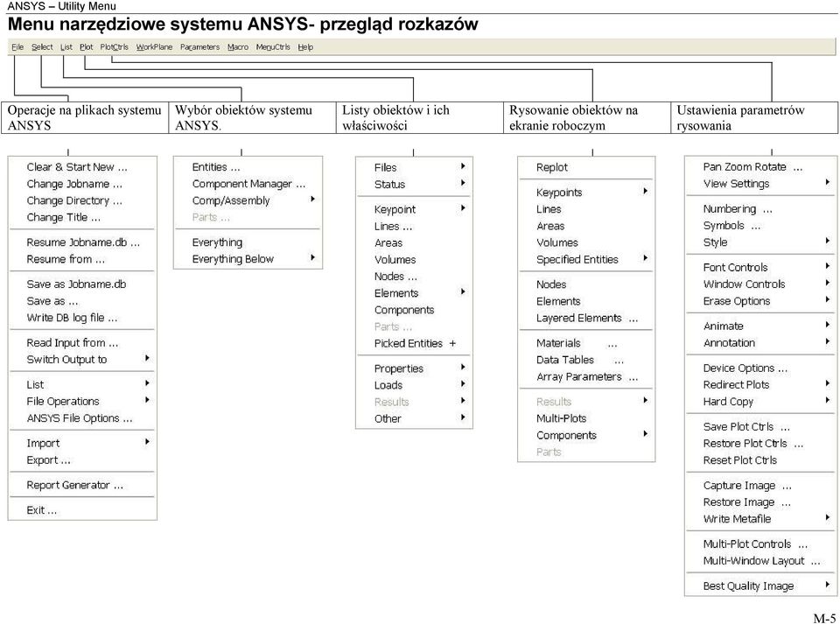Expand Animate submenu
Screen dimensions: 840x624
[x=760, y=326]
